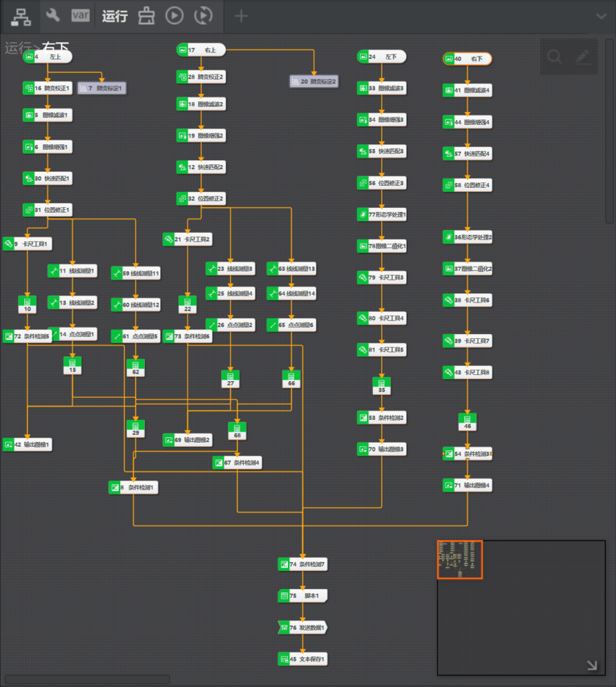Select node 43 卡尺工具8
Screen dimensions: 616x687
pos(468,372)
